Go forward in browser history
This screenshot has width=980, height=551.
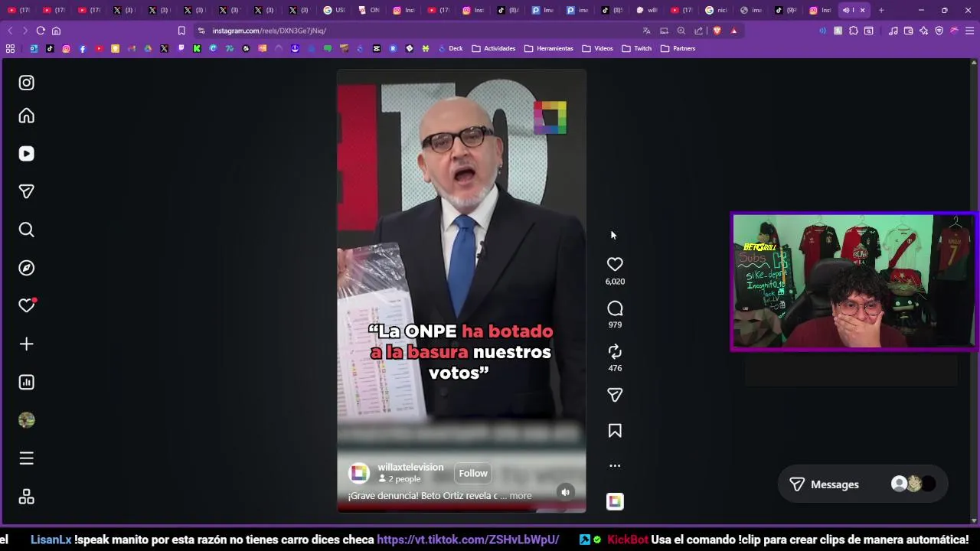tap(25, 31)
